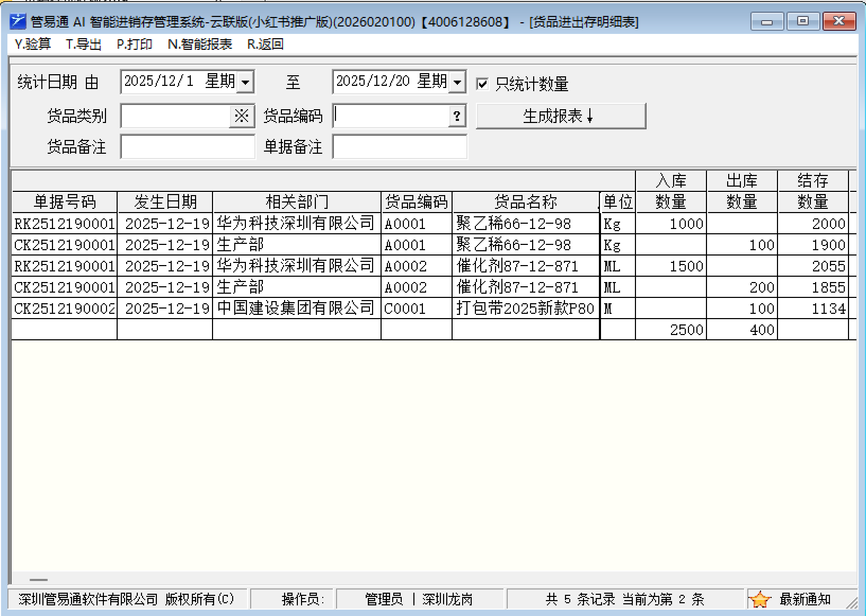866x616 pixels.
Task: Uncheck the 只统计数量 checkbox
Action: coord(482,84)
